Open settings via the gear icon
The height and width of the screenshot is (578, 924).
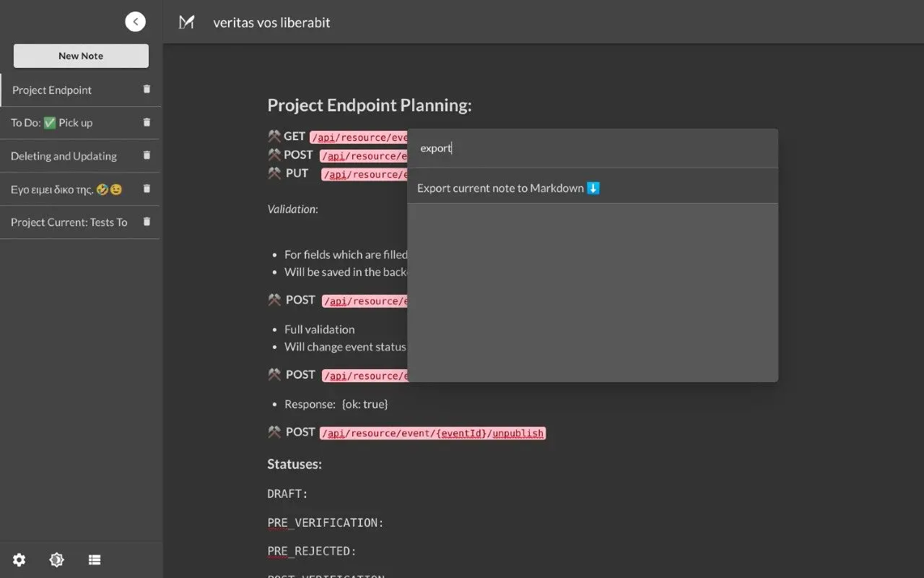pos(19,560)
